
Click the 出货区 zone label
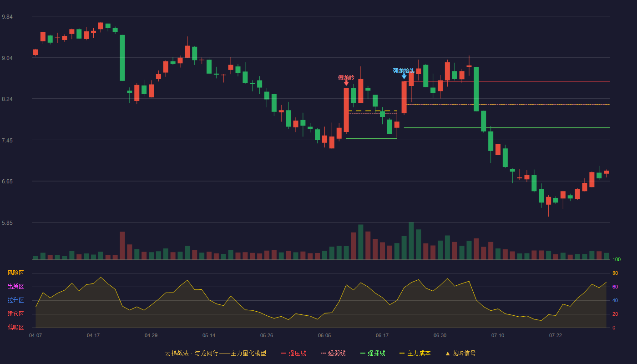15,287
